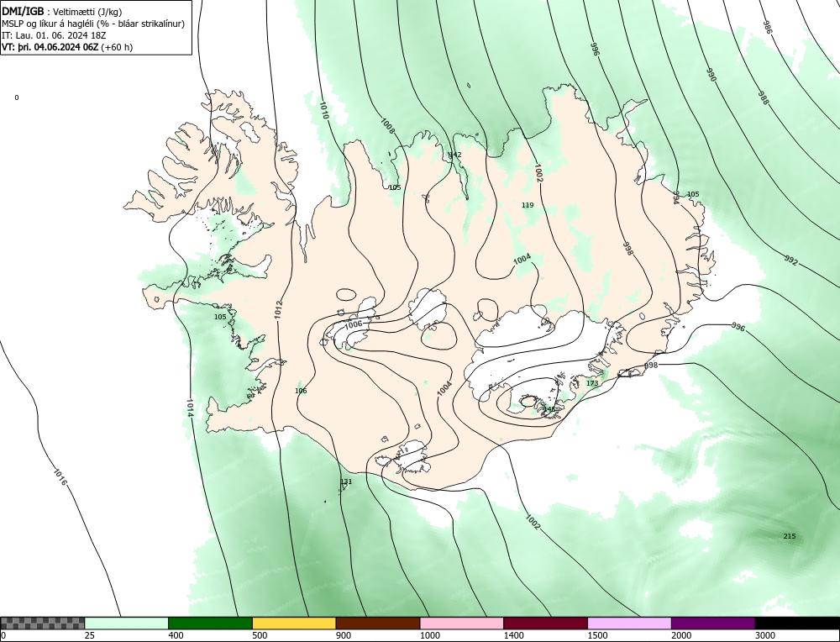Screen dimensions: 840x642
Task: Click the '1016' isobar label
Action: coord(60,477)
